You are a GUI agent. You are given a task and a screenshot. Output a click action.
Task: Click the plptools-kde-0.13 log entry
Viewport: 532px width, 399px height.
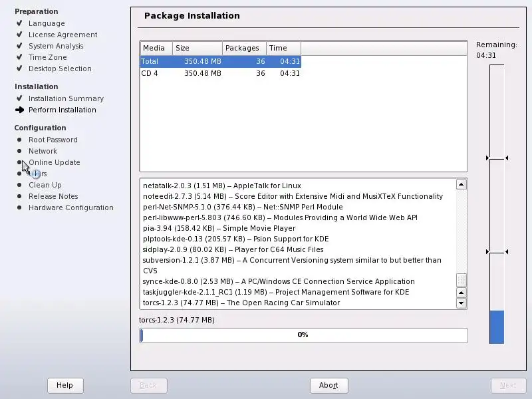236,239
